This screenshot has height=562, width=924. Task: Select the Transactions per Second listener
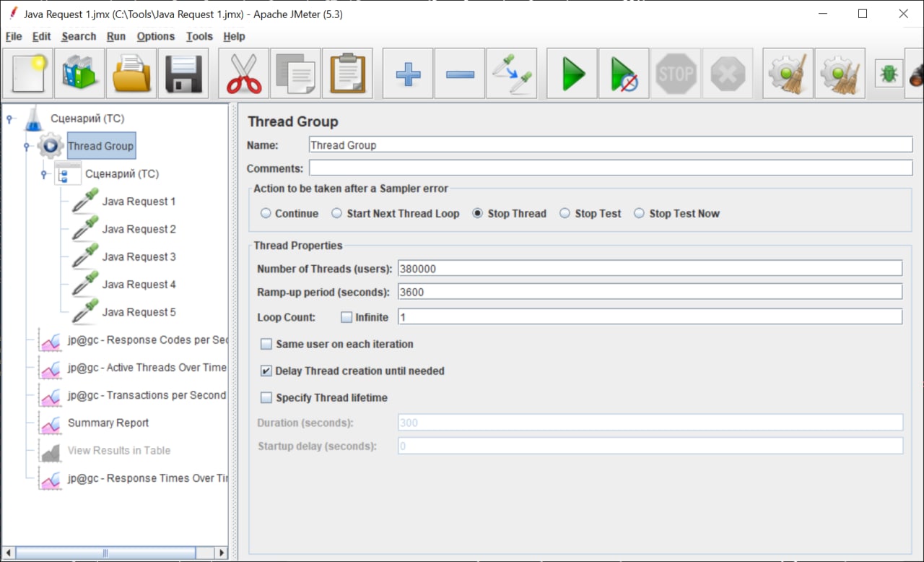pyautogui.click(x=147, y=395)
